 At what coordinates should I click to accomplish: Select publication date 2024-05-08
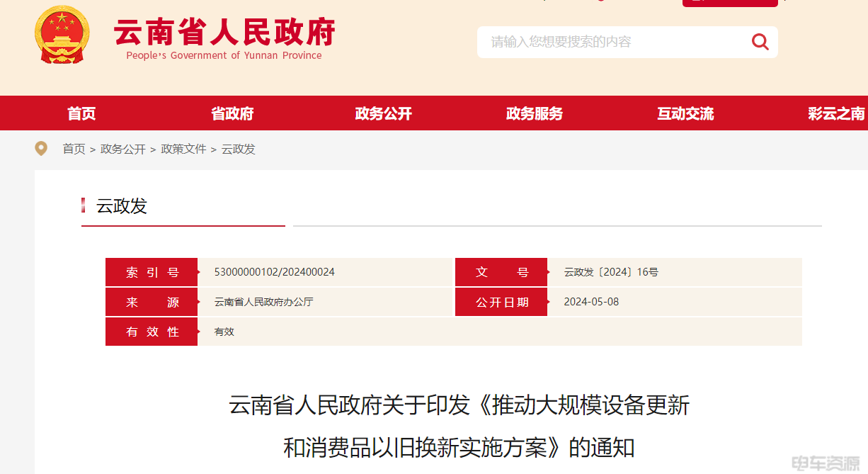point(591,302)
